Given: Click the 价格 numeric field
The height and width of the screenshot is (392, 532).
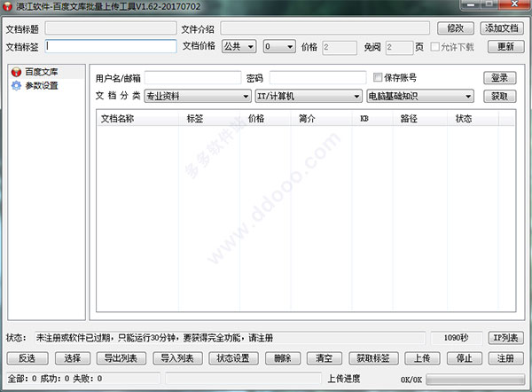Looking at the screenshot, I should (x=340, y=47).
